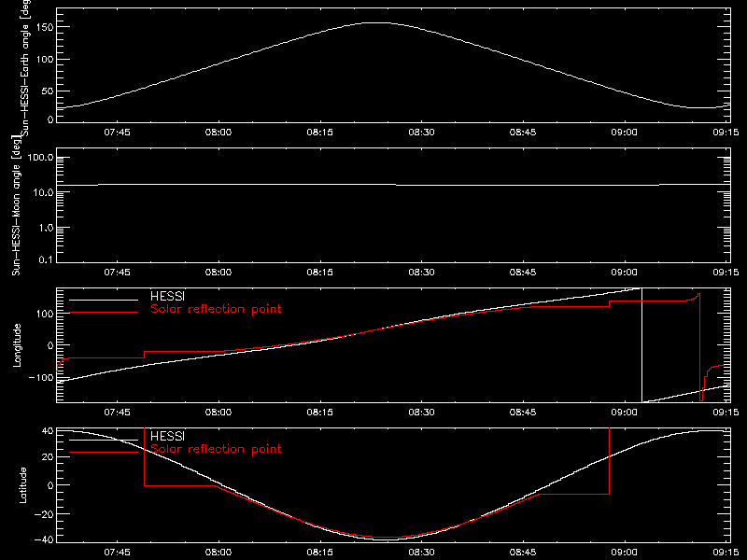Viewport: 747px width, 560px height.
Task: Click the 20 tick label on Latitude plot
Action: [x=48, y=457]
